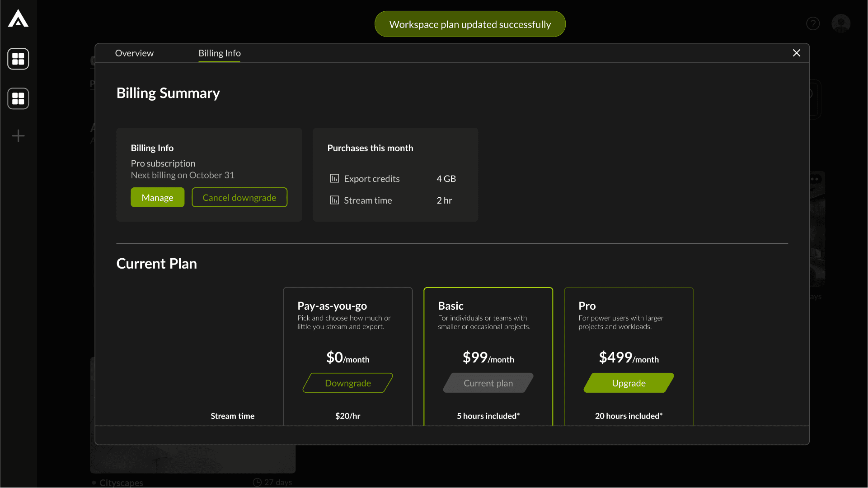Switch to the Overview tab
The height and width of the screenshot is (488, 868).
click(134, 53)
